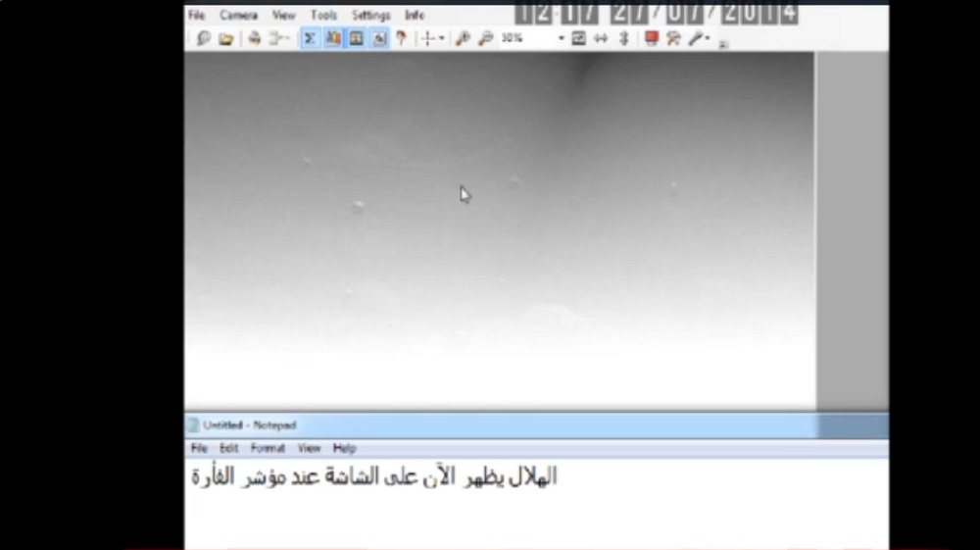The width and height of the screenshot is (980, 550).
Task: Click the Untitled - Notepad title bar
Action: (490, 425)
